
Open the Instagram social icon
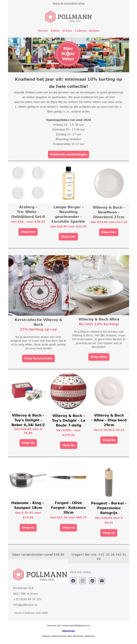pyautogui.click(x=83, y=580)
